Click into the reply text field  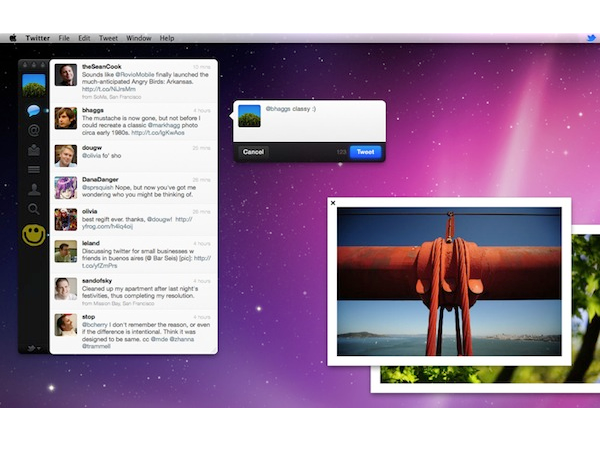point(323,121)
